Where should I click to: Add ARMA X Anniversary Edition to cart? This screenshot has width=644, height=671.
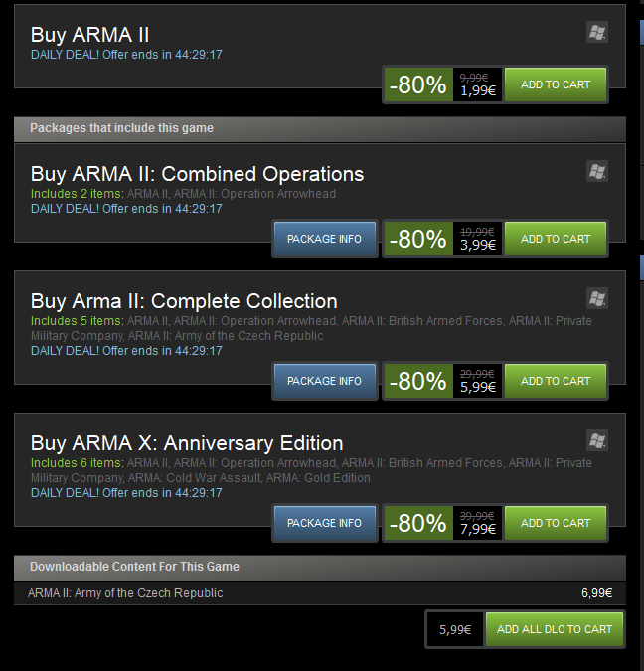tap(556, 523)
